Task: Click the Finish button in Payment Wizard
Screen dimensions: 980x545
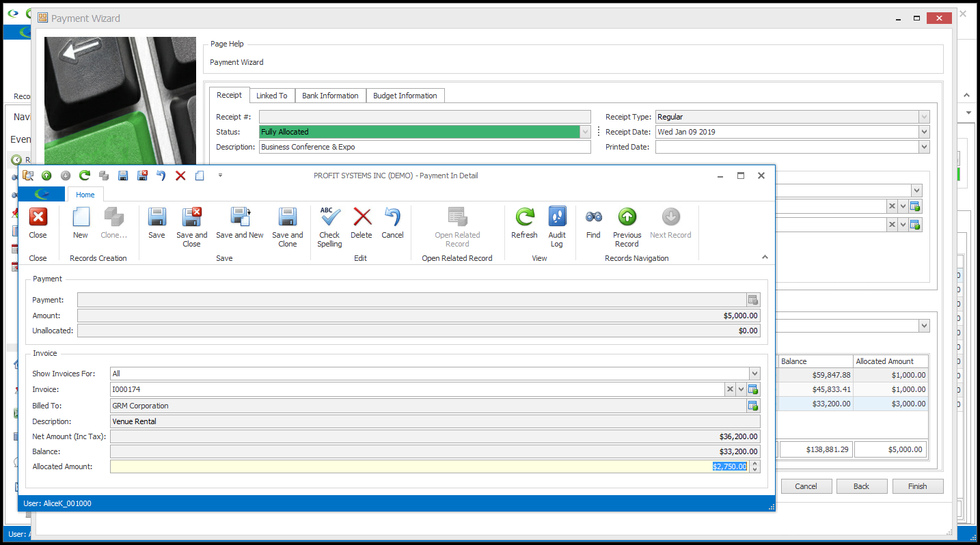Action: pos(917,486)
